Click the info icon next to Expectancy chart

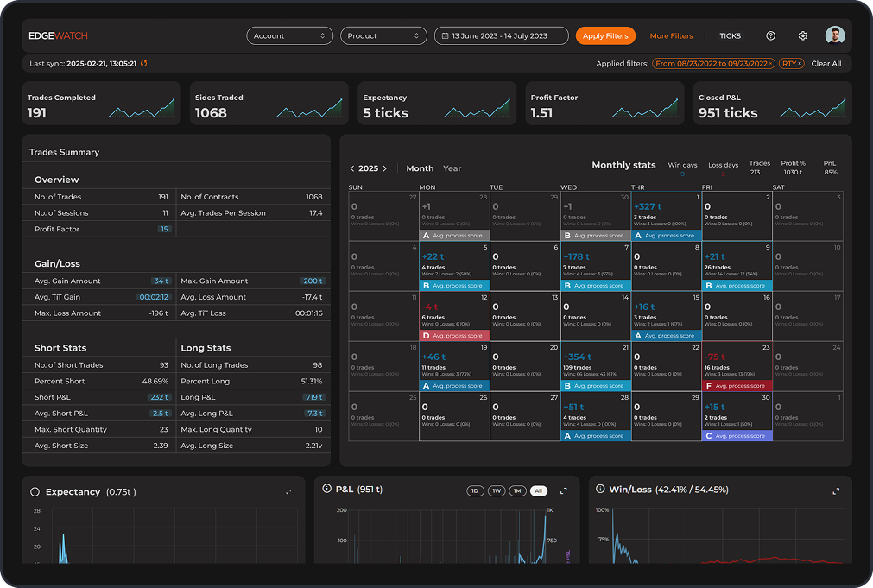[x=35, y=492]
